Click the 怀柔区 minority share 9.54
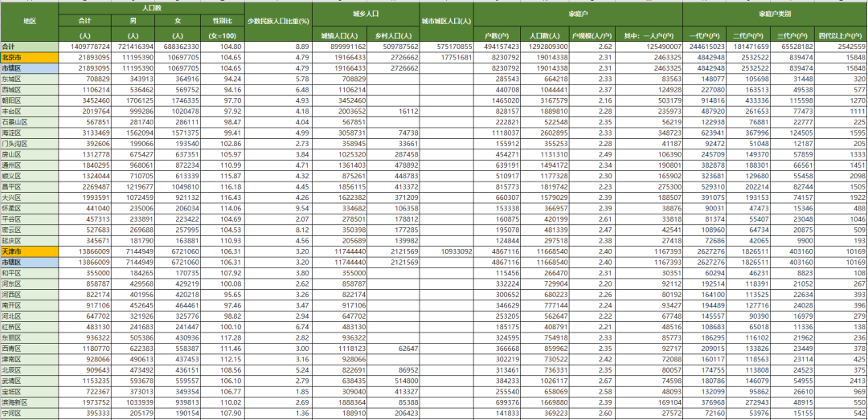Image resolution: width=868 pixels, height=420 pixels. [x=278, y=209]
